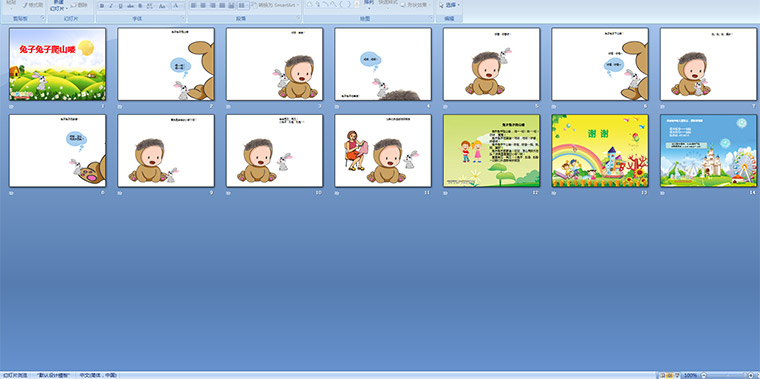The height and width of the screenshot is (379, 760).
Task: Select slide 10 thumbnail
Action: (x=274, y=150)
